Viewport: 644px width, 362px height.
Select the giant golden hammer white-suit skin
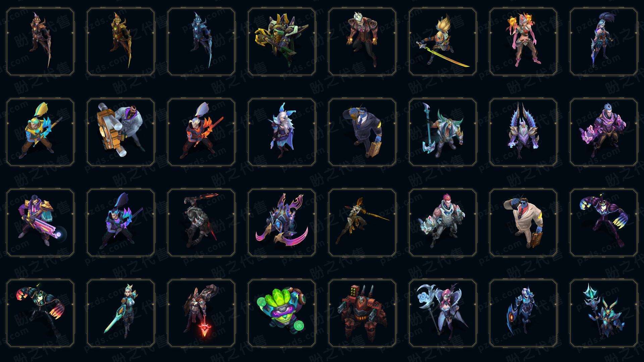tap(121, 132)
